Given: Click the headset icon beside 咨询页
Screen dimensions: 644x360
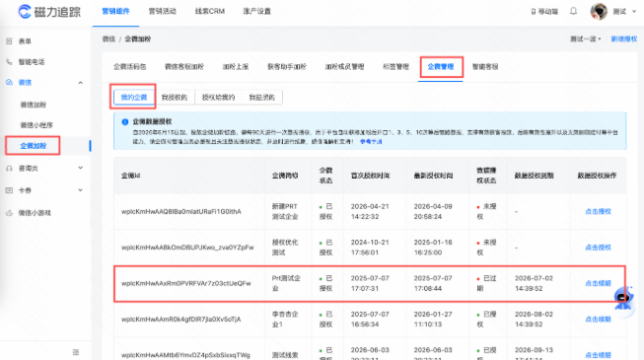Looking at the screenshot, I should [x=9, y=168].
